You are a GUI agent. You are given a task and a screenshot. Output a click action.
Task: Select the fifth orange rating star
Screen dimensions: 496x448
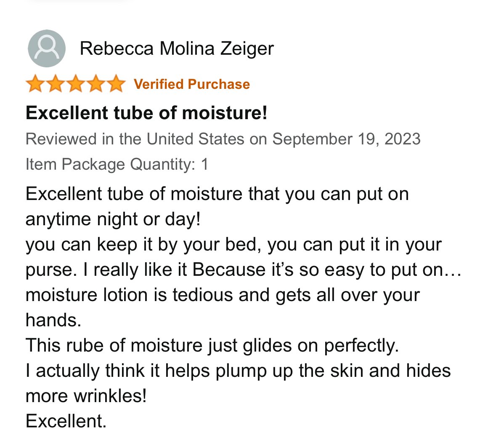pos(117,84)
